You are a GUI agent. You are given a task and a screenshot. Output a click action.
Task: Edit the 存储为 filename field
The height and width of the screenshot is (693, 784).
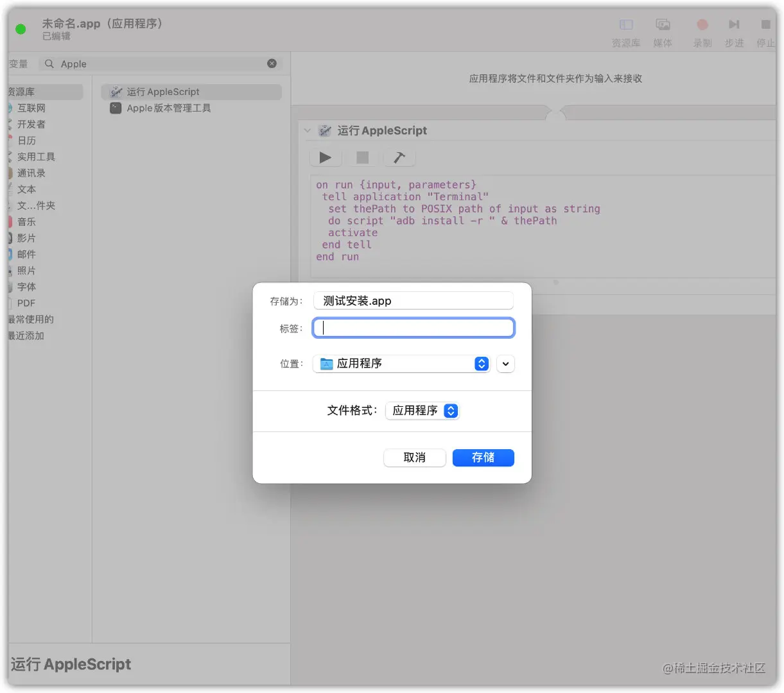414,301
